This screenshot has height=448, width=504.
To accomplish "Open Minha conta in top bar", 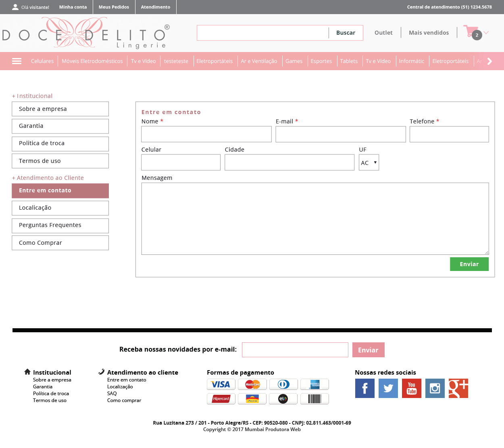I will [73, 7].
